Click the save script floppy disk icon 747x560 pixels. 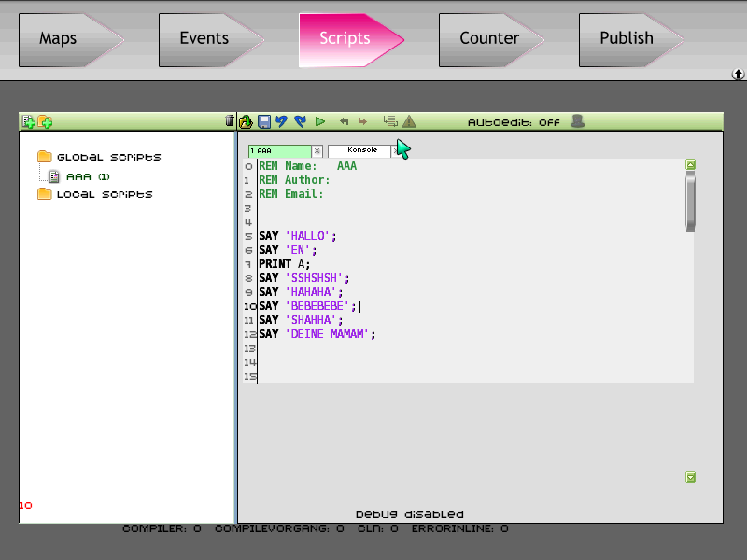click(x=264, y=121)
